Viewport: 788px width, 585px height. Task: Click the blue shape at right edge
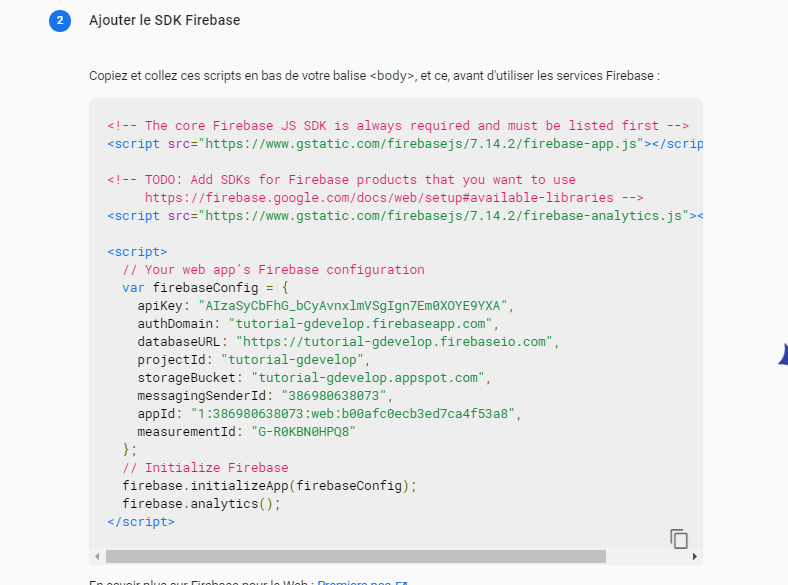pyautogui.click(x=782, y=352)
